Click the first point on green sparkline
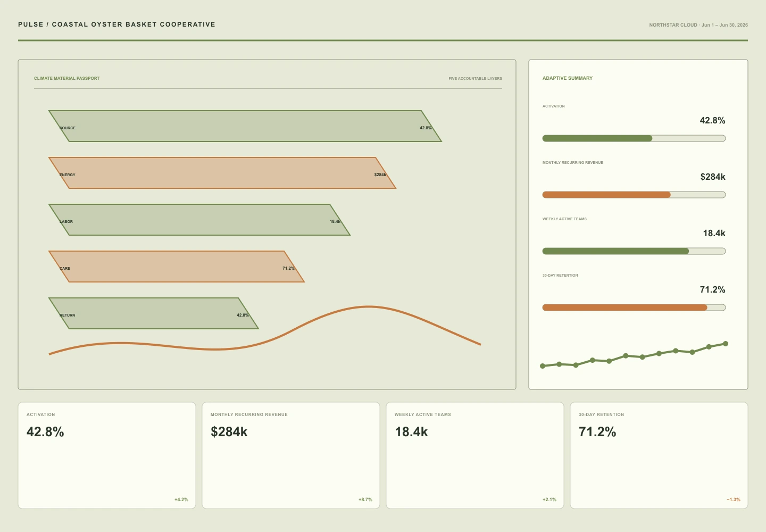This screenshot has height=532, width=766. point(543,366)
